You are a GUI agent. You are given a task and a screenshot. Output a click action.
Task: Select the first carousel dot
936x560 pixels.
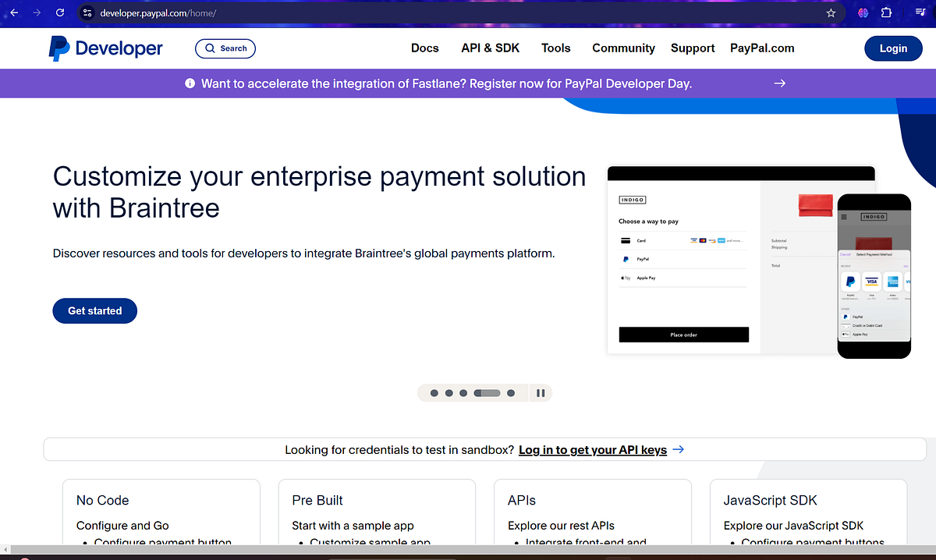pyautogui.click(x=434, y=392)
